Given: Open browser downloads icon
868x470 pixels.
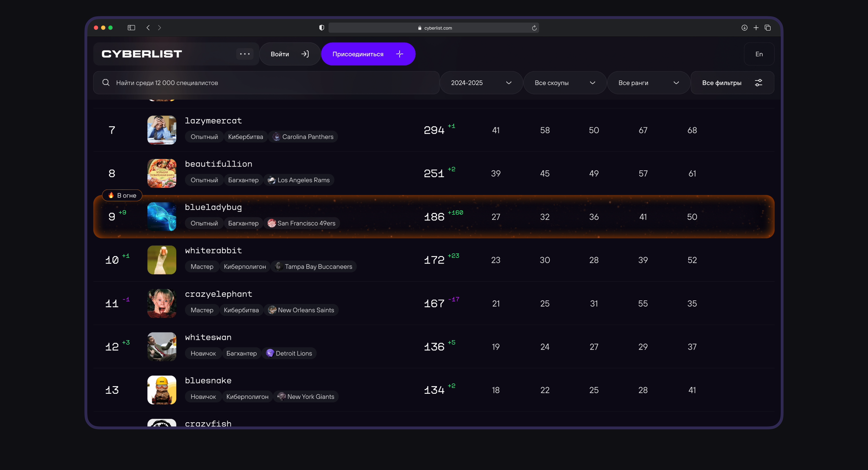Looking at the screenshot, I should pos(744,28).
